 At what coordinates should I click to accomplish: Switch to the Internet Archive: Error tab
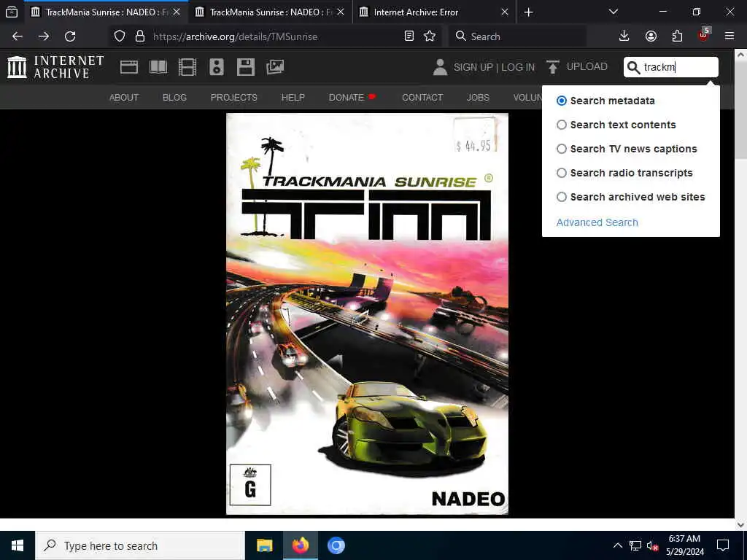[x=435, y=12]
